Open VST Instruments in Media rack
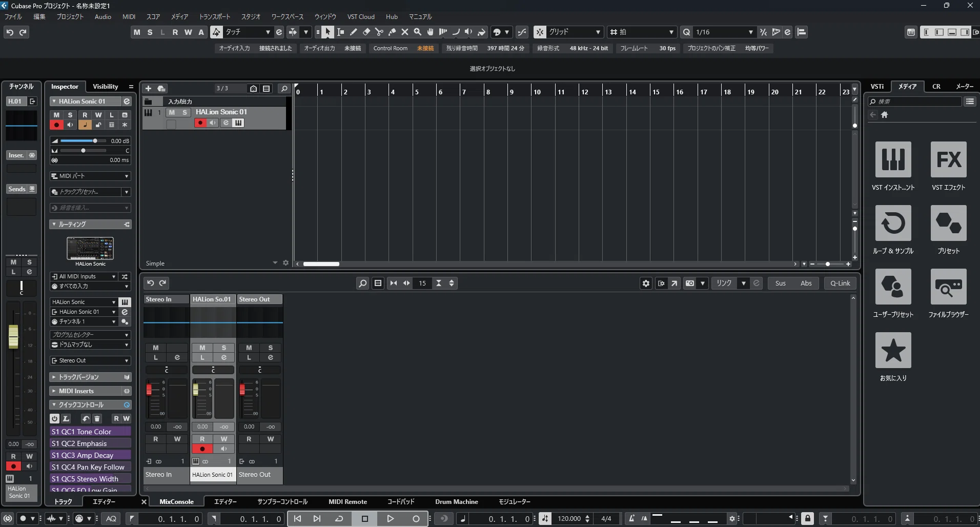980x527 pixels. point(893,159)
